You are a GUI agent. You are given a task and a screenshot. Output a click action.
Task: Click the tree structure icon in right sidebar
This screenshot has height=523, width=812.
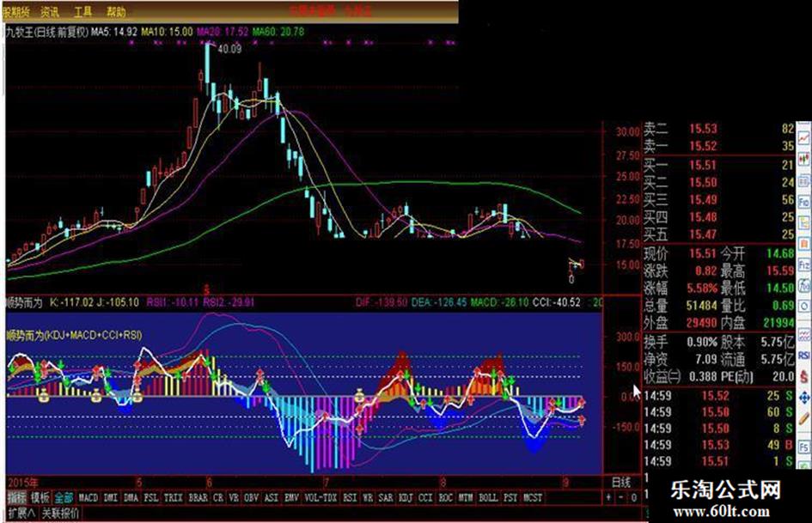[803, 222]
